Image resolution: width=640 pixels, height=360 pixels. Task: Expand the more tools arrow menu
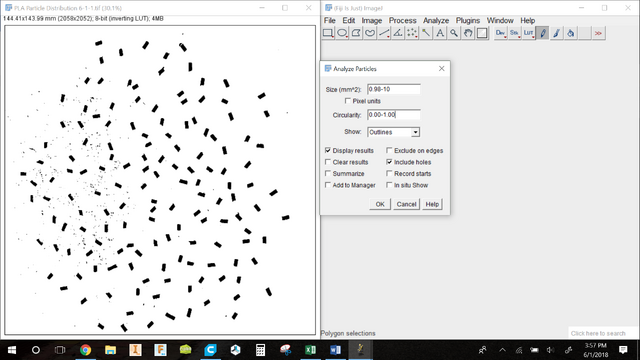pos(598,33)
